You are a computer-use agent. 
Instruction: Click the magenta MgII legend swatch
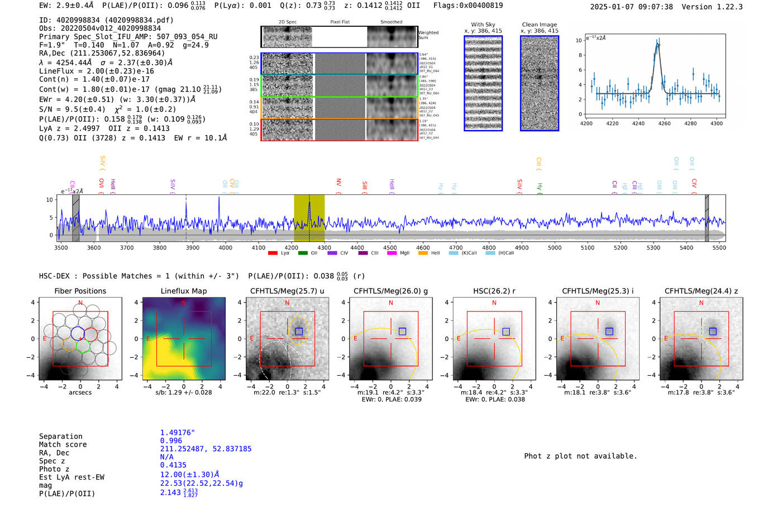pyautogui.click(x=392, y=253)
